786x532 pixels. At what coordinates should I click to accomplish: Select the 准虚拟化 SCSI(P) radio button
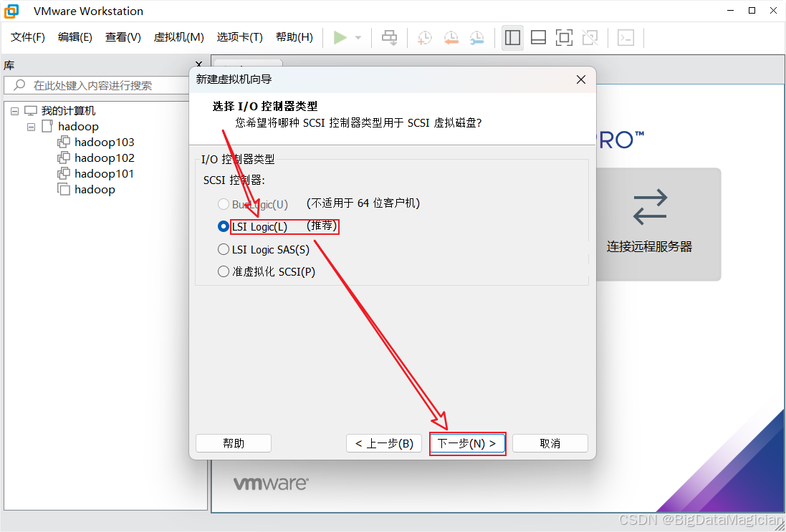(223, 271)
